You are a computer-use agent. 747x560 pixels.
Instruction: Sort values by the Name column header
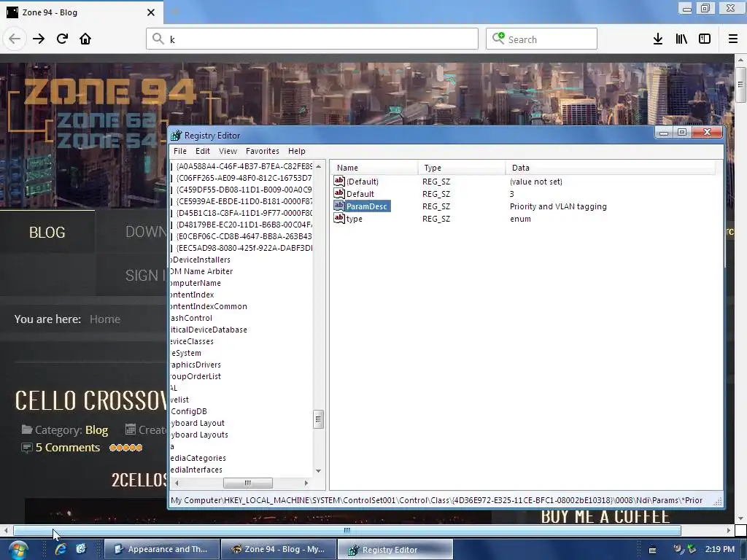pos(374,168)
